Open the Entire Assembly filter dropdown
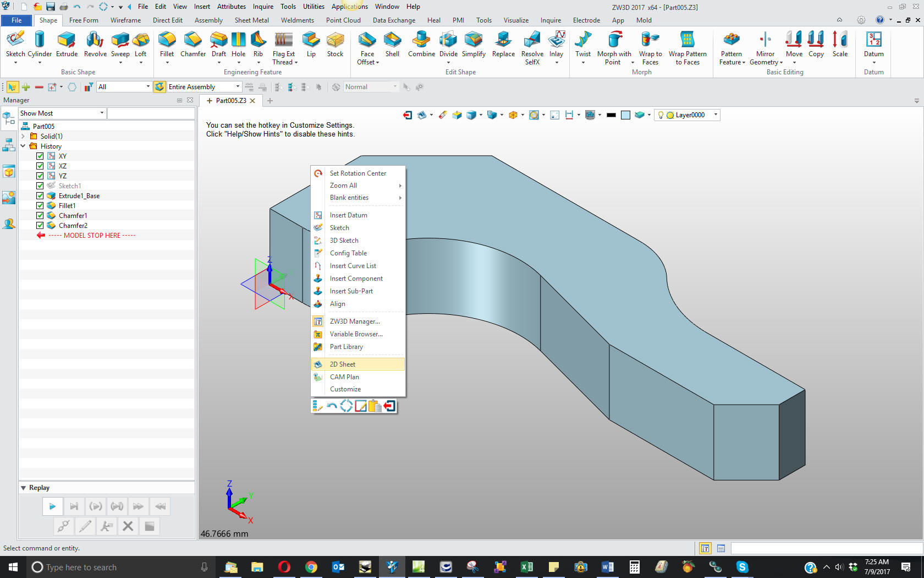 tap(204, 87)
